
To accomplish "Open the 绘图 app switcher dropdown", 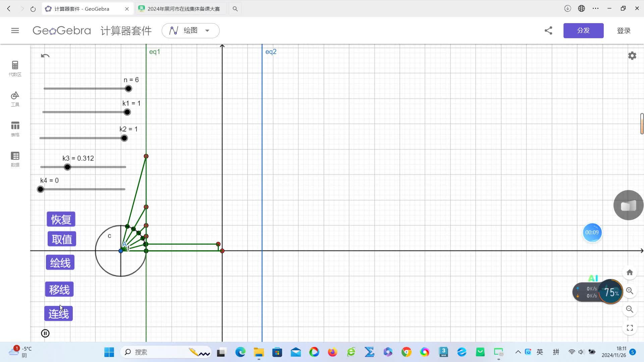I will (191, 31).
